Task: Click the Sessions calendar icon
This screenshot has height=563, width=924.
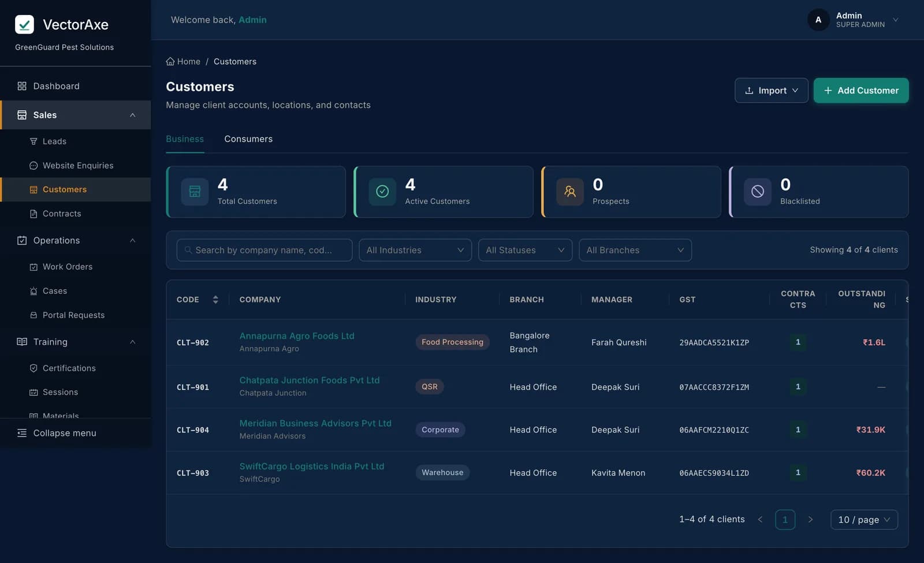Action: click(x=33, y=392)
